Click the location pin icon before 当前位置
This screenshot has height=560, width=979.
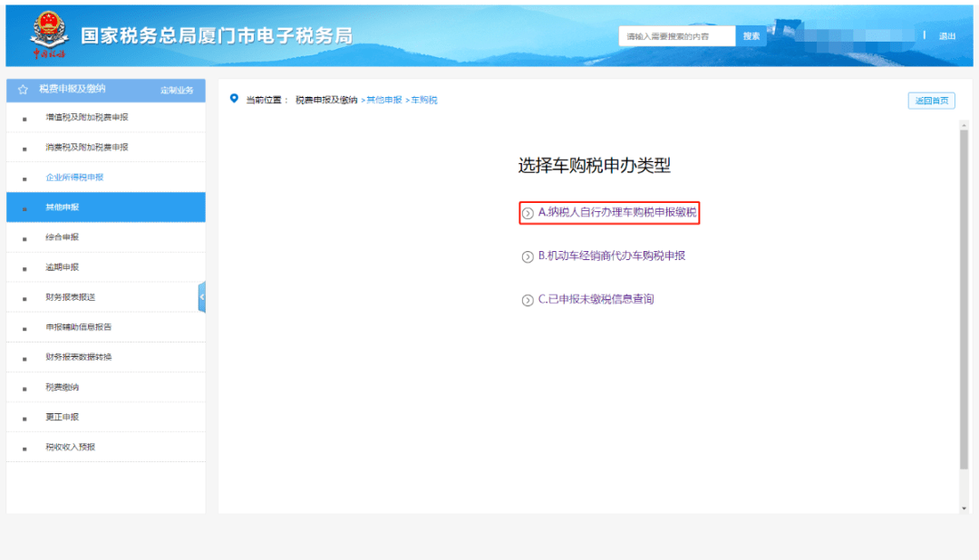click(234, 99)
